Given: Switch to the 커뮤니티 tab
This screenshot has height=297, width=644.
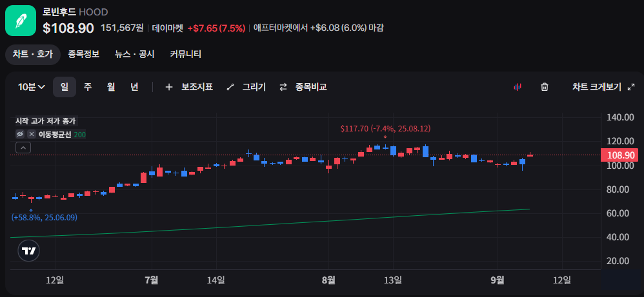Looking at the screenshot, I should tap(186, 54).
